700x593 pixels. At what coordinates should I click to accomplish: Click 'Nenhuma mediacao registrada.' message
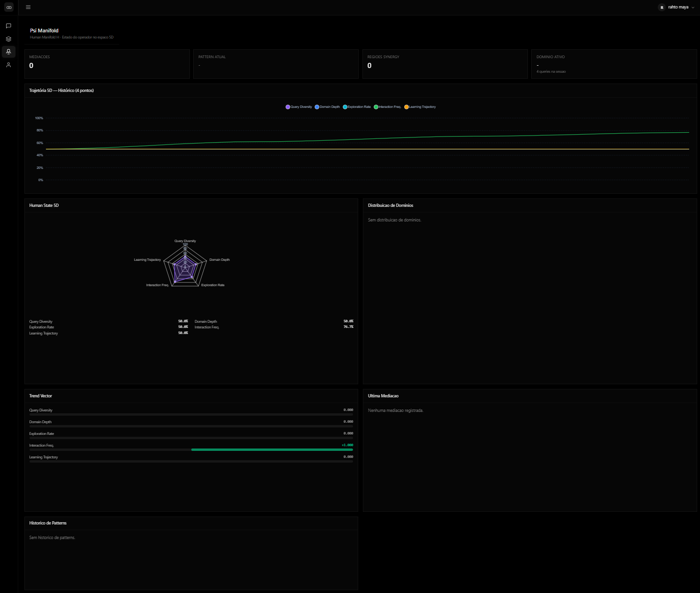[395, 411]
